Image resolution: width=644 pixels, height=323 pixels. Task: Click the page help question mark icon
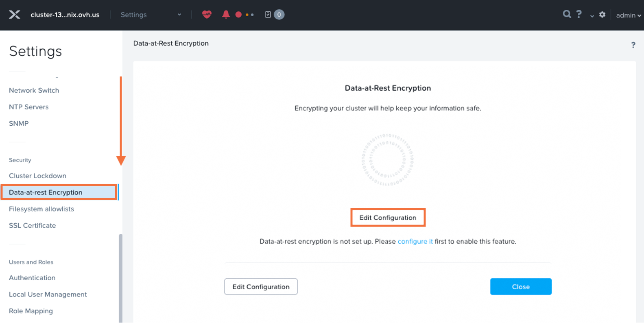[633, 45]
